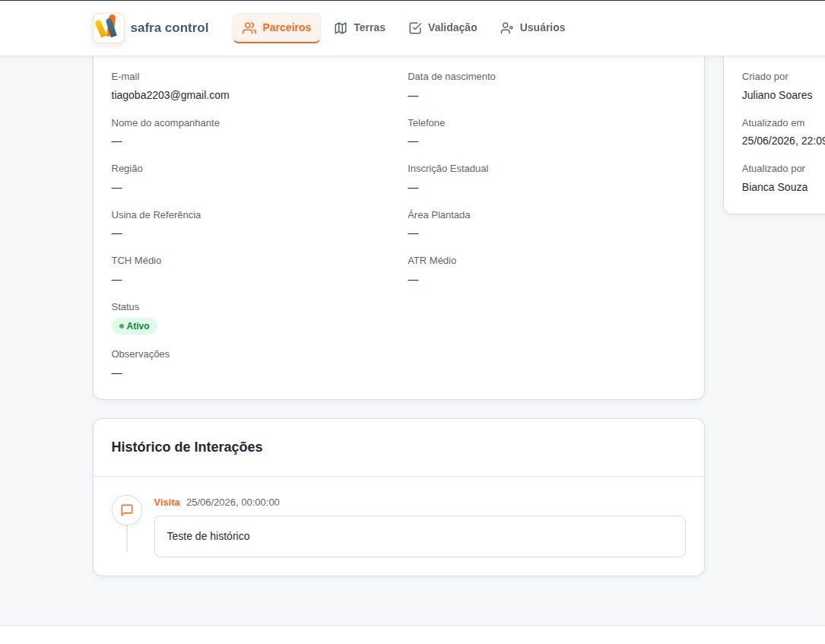Click the Atualizado por label

pyautogui.click(x=773, y=169)
